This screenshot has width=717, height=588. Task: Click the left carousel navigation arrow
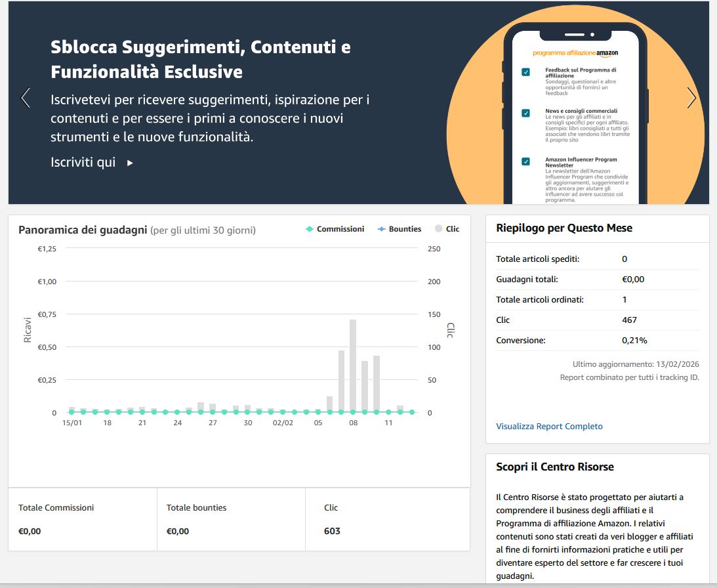[26, 97]
